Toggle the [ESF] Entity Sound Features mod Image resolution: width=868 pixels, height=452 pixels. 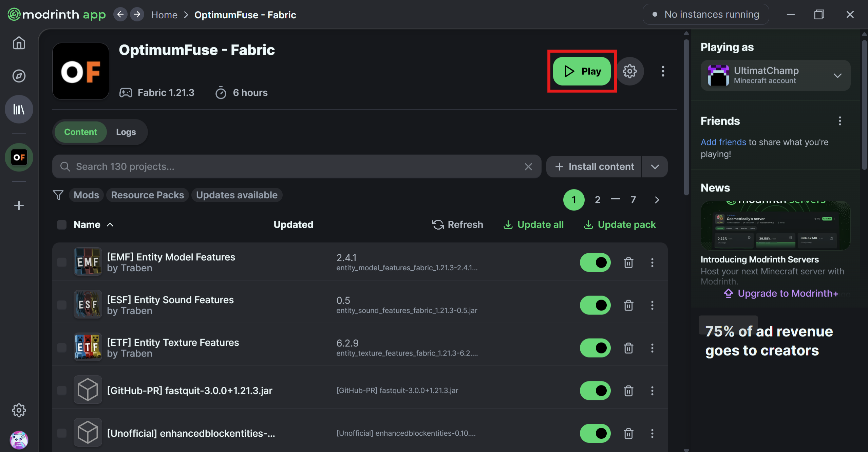coord(595,304)
